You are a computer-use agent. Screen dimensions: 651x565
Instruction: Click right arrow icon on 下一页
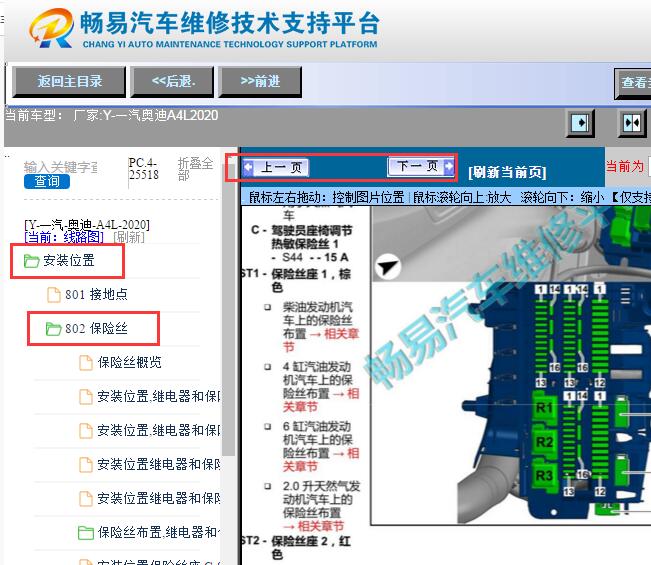coord(449,167)
